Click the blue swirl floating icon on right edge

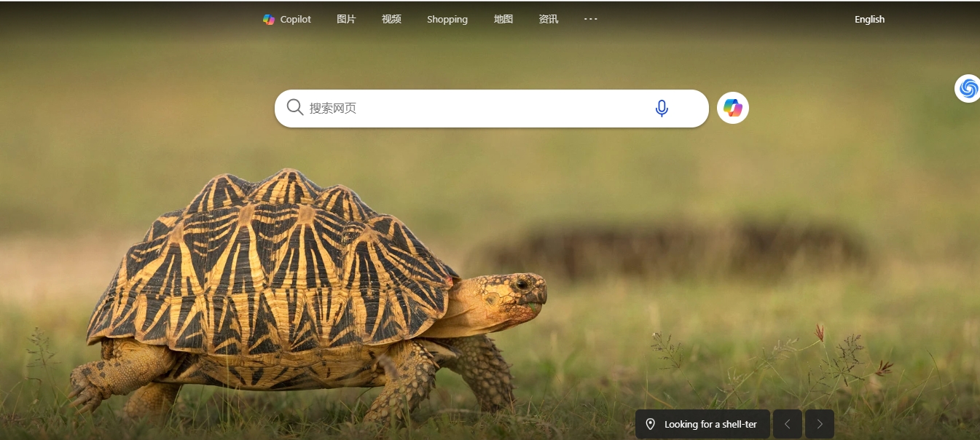tap(968, 88)
